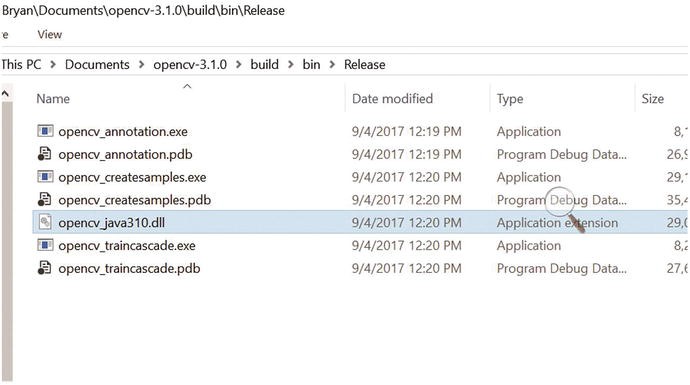Sort files by Size column

(652, 99)
